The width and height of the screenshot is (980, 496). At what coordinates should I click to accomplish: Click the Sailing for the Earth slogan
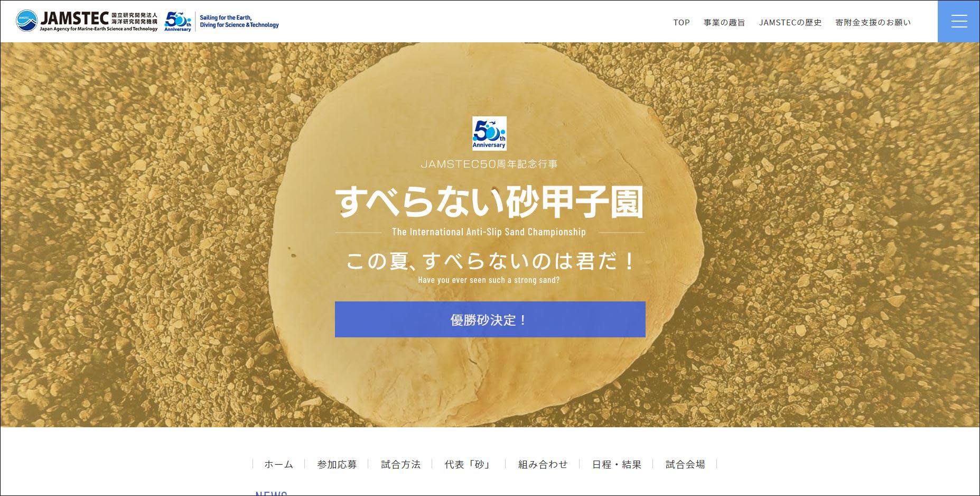pyautogui.click(x=239, y=21)
